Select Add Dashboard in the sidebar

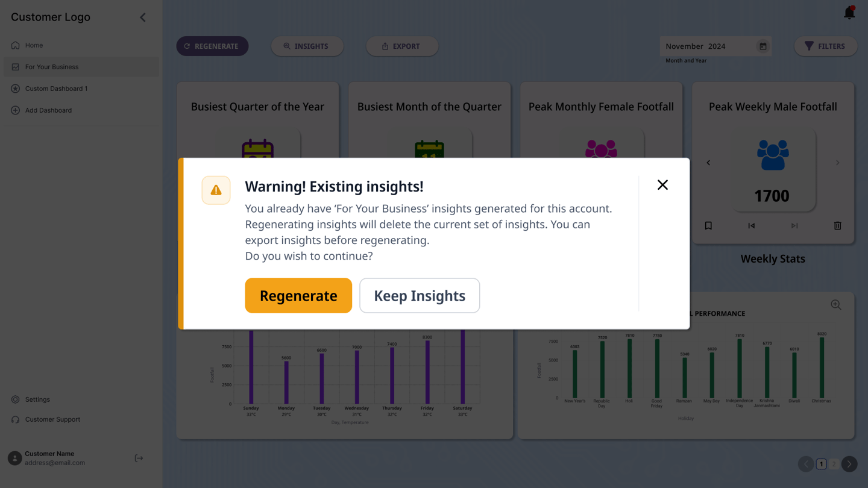(48, 110)
